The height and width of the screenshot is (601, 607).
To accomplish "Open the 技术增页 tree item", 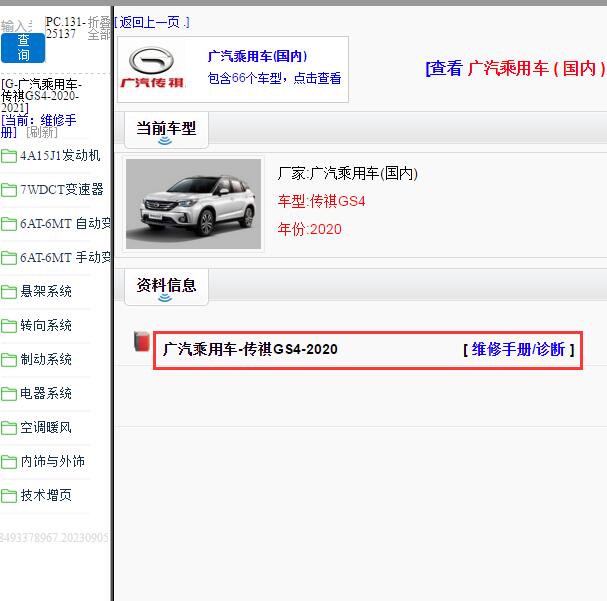I will [x=46, y=495].
